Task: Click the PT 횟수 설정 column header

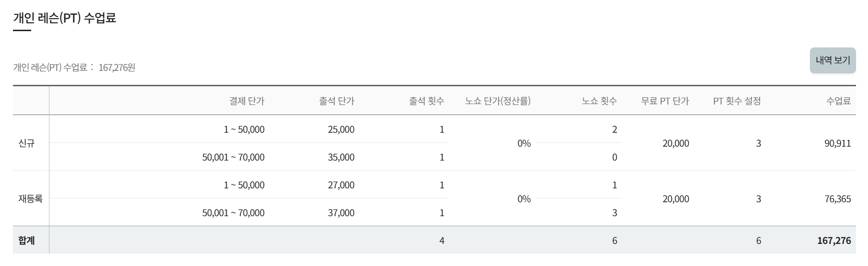Action: 737,101
